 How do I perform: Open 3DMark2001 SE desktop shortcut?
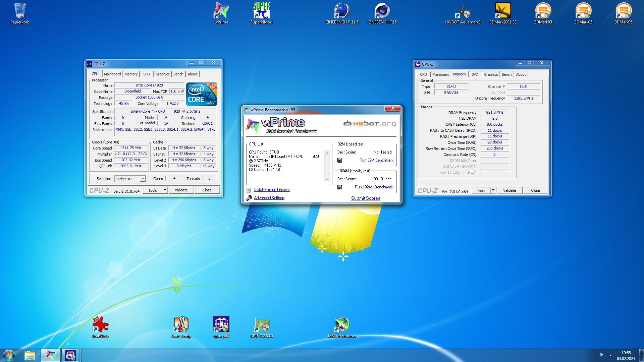[x=503, y=13]
